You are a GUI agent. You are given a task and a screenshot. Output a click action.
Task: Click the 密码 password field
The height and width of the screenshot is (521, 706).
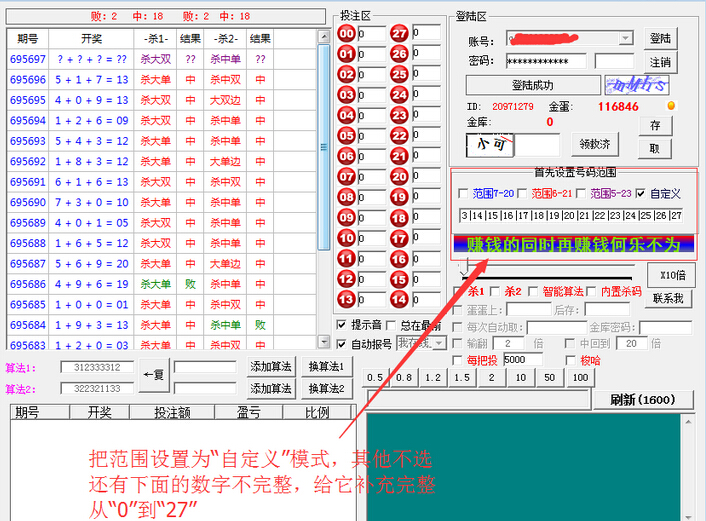pyautogui.click(x=546, y=61)
